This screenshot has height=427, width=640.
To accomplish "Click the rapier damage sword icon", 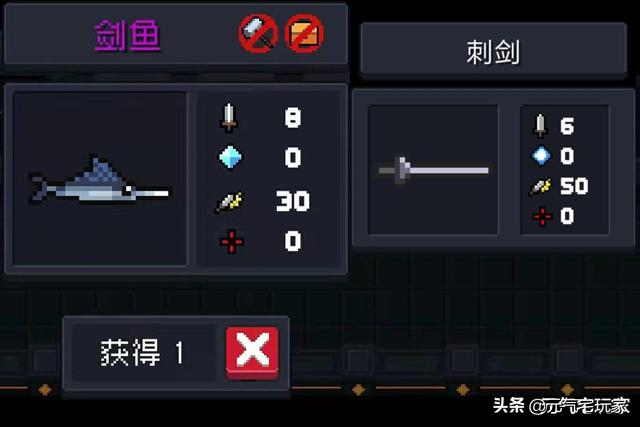I will (540, 126).
